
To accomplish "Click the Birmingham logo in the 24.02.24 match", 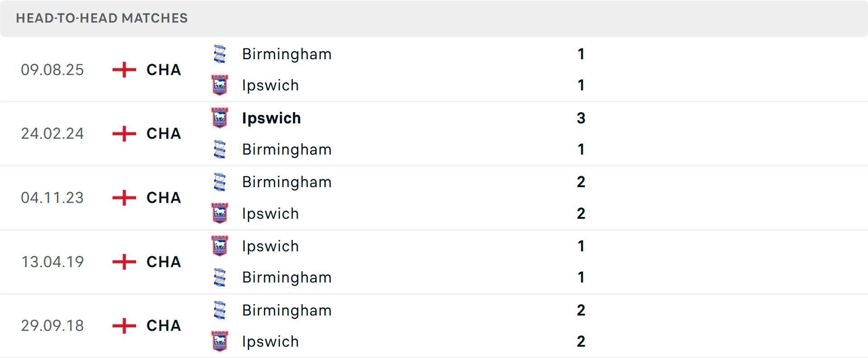I will click(220, 149).
